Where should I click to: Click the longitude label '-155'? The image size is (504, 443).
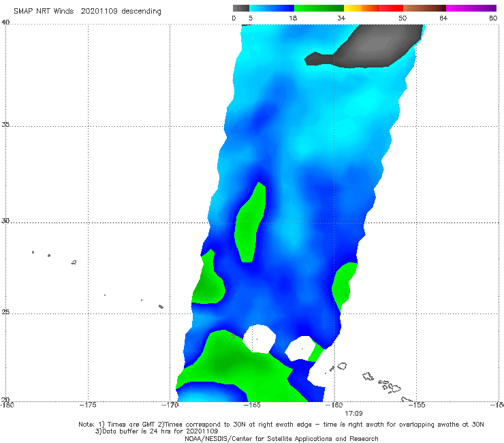point(417,405)
